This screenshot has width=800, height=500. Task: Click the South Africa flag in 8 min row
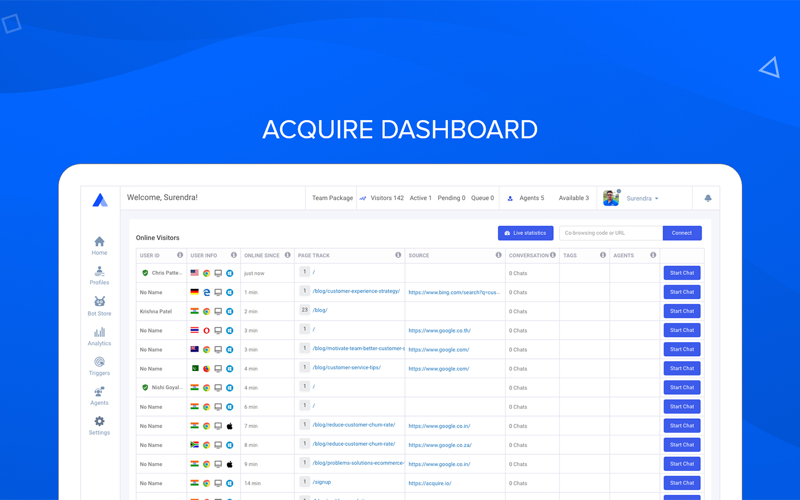click(194, 445)
